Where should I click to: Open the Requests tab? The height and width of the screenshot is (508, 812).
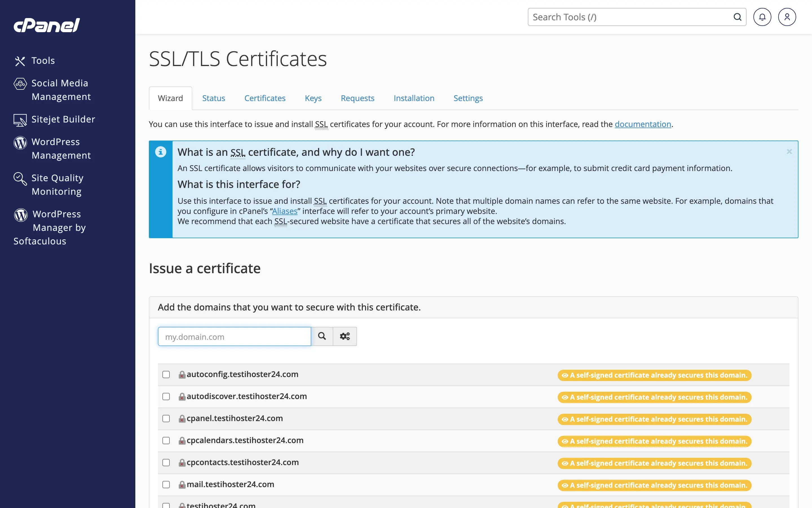pos(357,98)
